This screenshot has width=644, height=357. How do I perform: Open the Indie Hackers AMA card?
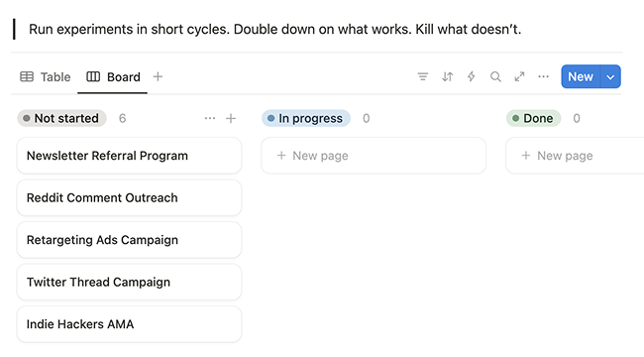pyautogui.click(x=129, y=324)
